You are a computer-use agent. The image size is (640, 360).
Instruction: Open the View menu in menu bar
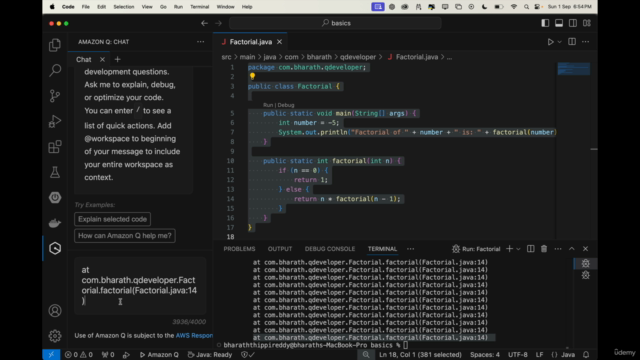coord(147,7)
